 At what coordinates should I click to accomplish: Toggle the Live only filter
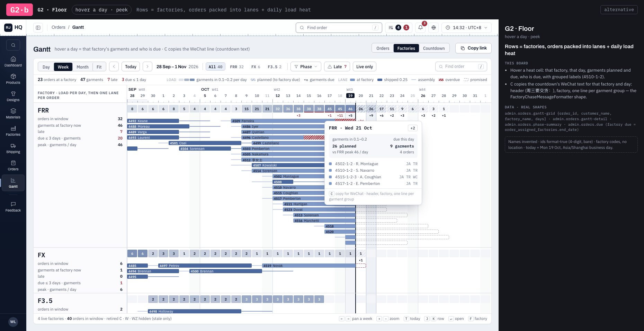click(365, 67)
